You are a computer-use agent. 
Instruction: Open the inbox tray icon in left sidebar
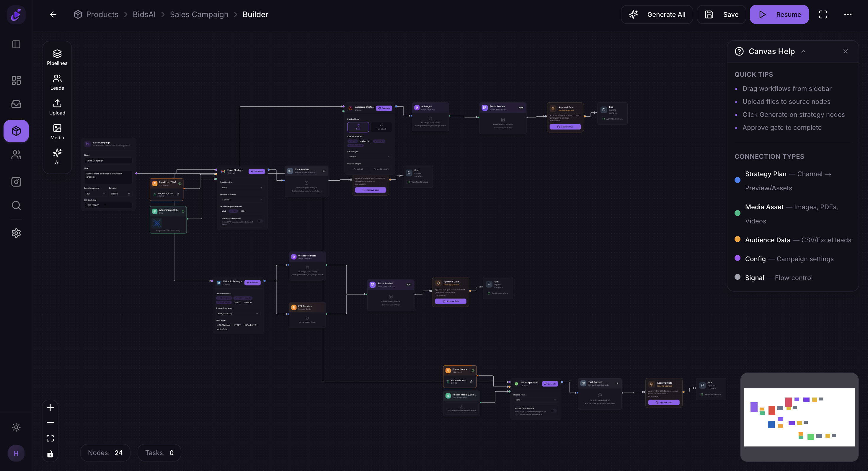pyautogui.click(x=16, y=104)
